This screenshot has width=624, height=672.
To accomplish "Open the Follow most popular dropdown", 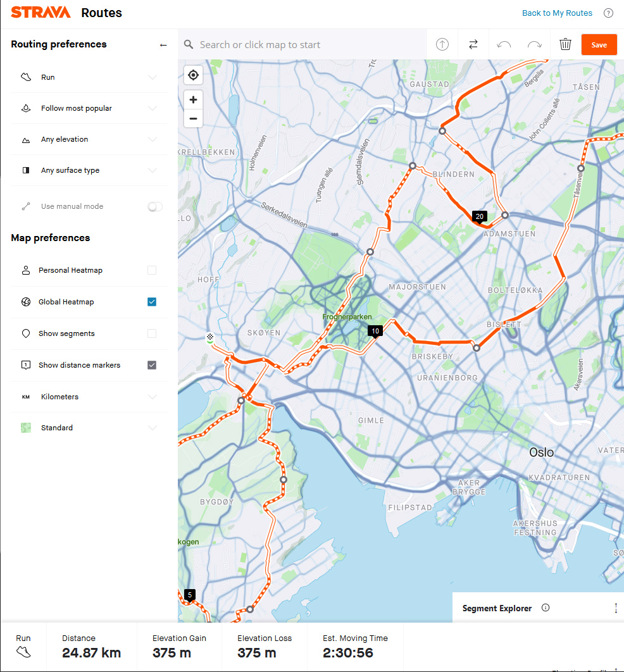I will click(89, 108).
